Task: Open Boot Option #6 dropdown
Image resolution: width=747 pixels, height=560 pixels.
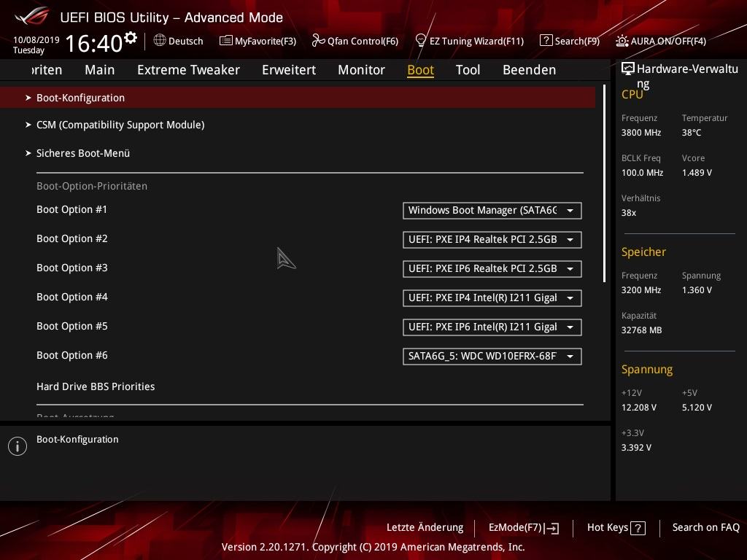Action: [x=492, y=356]
